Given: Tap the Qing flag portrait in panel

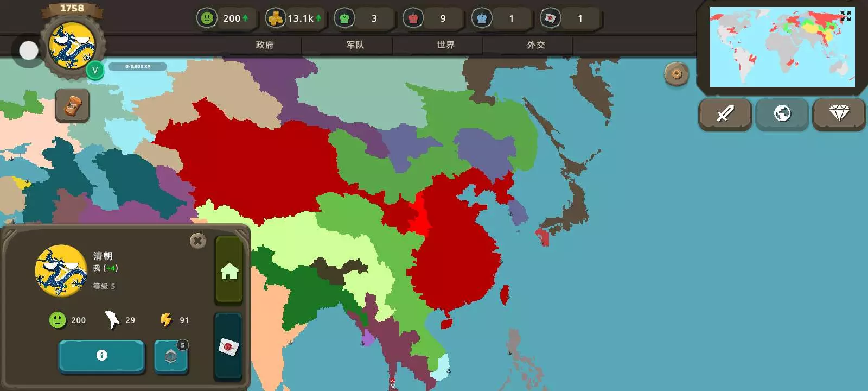Looking at the screenshot, I should [x=61, y=270].
